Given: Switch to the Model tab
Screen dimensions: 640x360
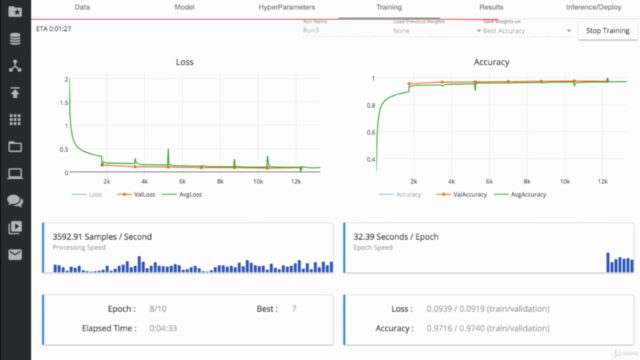Looking at the screenshot, I should point(184,7).
